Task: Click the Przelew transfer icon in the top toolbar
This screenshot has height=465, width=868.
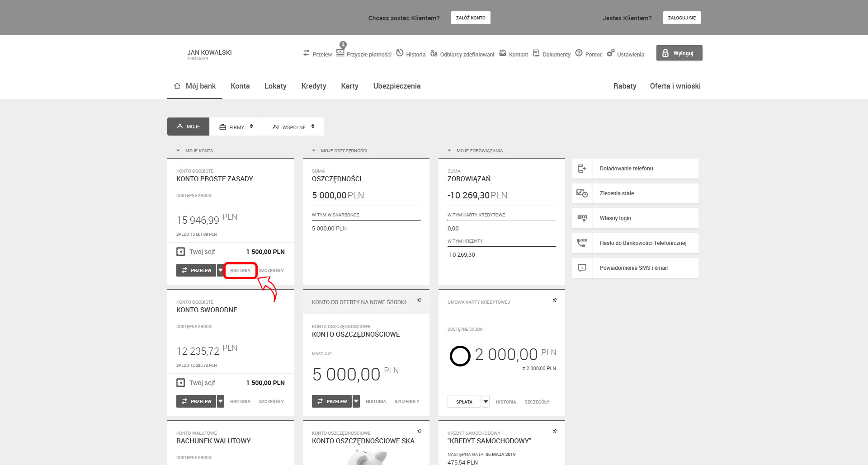Action: [307, 53]
